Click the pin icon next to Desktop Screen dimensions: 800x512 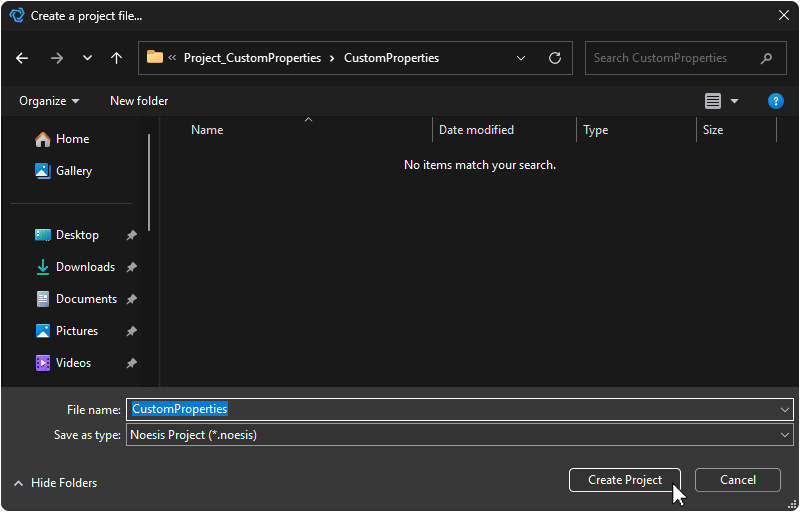point(132,235)
